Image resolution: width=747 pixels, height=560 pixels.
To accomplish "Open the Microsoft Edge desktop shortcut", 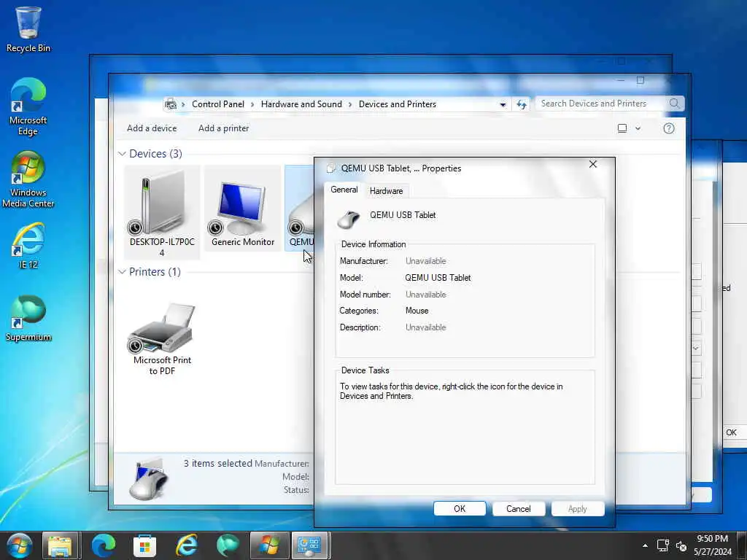I will pos(28,106).
